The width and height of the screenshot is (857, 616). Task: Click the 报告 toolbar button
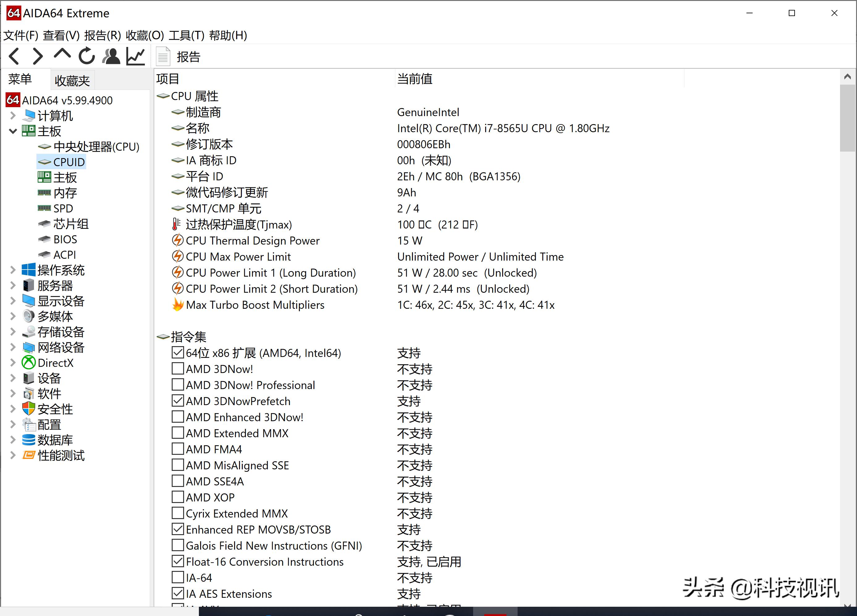[188, 57]
